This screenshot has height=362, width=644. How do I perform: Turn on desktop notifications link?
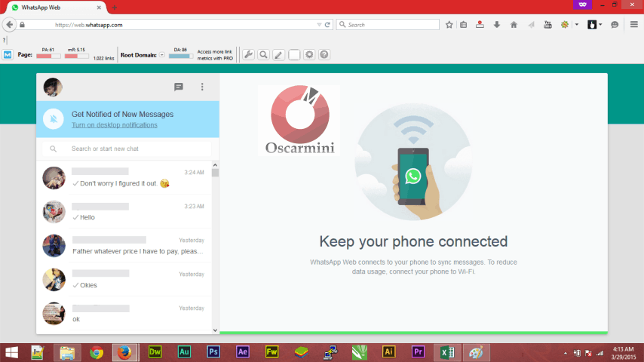pyautogui.click(x=114, y=125)
